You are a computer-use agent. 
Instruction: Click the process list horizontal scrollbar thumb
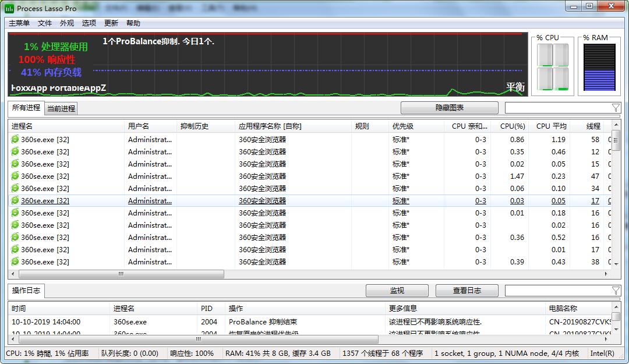(121, 274)
